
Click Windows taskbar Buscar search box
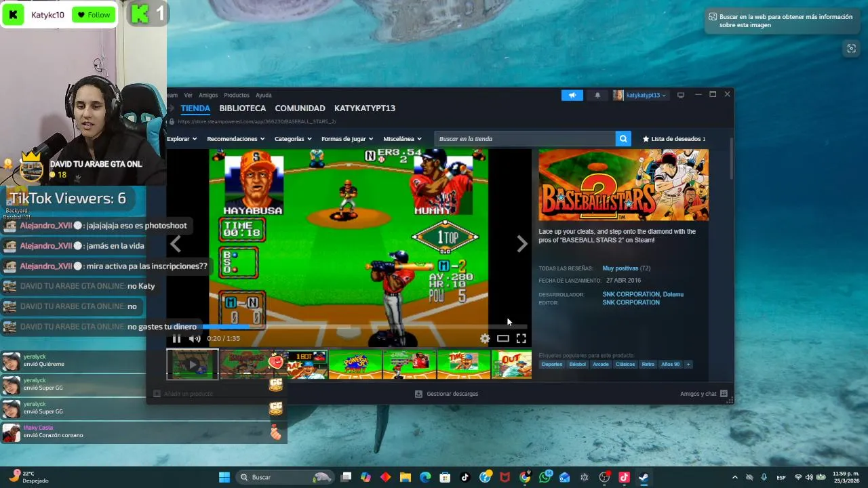point(283,477)
